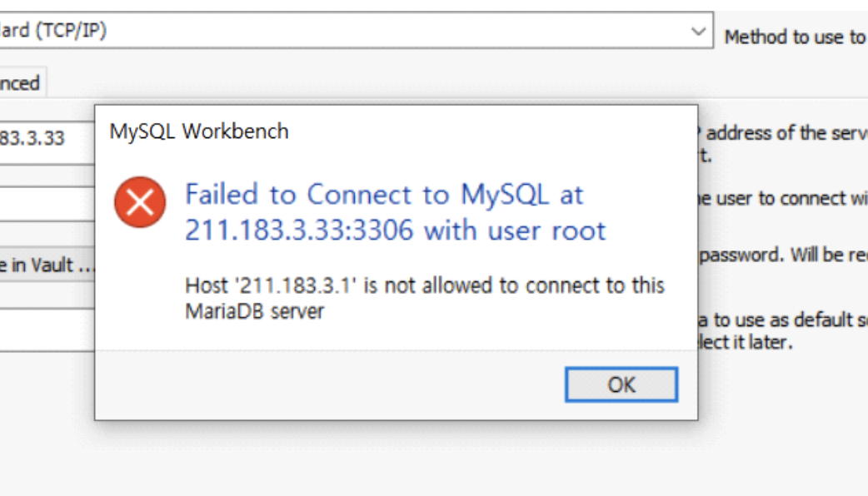Click the Store in Vault button
868x496 pixels.
(x=47, y=265)
